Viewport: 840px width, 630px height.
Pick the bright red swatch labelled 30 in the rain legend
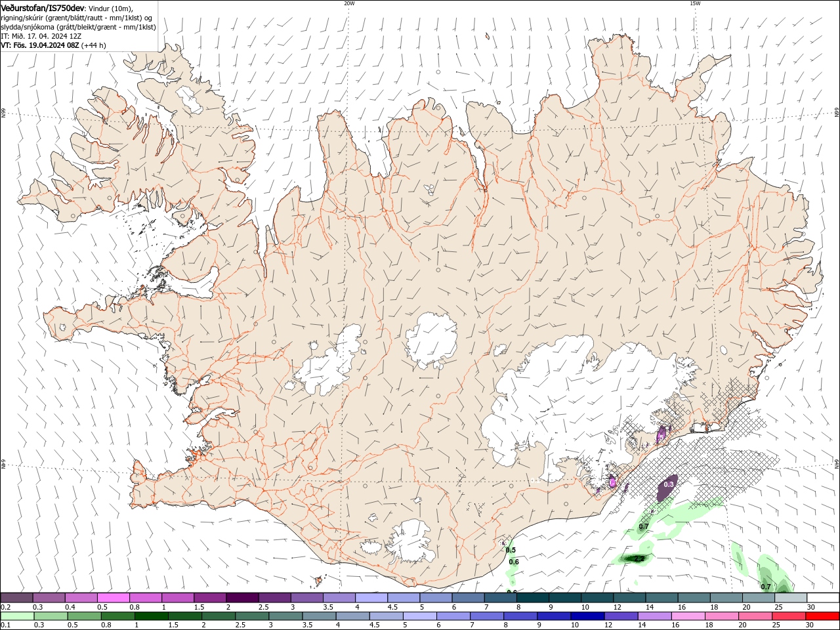[822, 616]
